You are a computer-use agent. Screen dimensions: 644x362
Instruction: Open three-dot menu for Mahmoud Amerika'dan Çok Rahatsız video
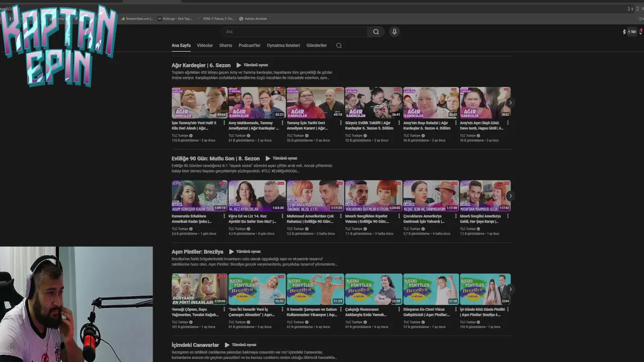341,216
